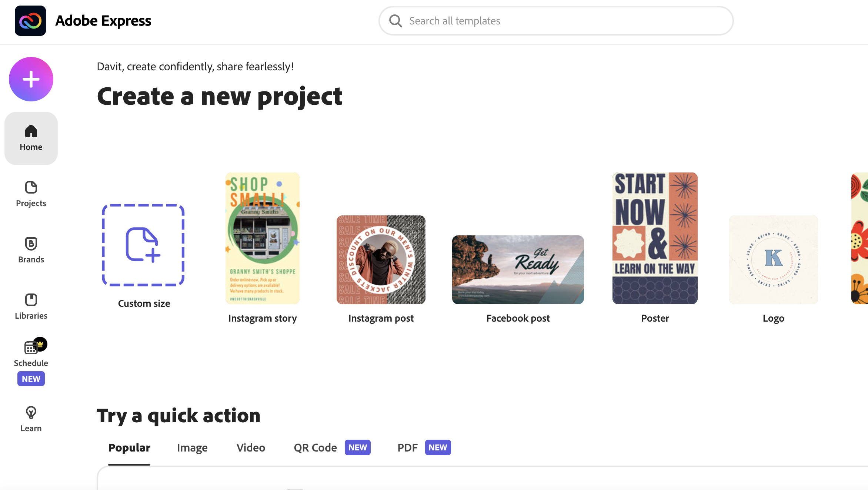Click the Search all templates field

555,21
